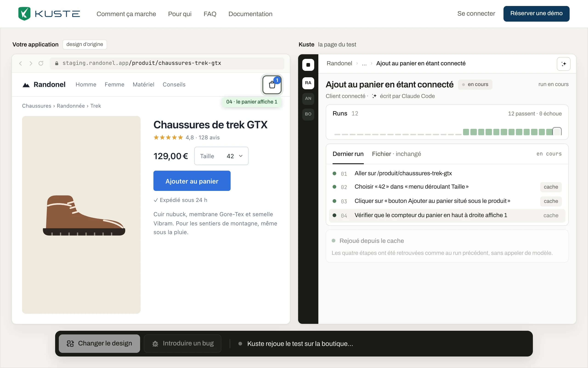Click Introduire un bug button
The height and width of the screenshot is (368, 588).
(x=182, y=343)
